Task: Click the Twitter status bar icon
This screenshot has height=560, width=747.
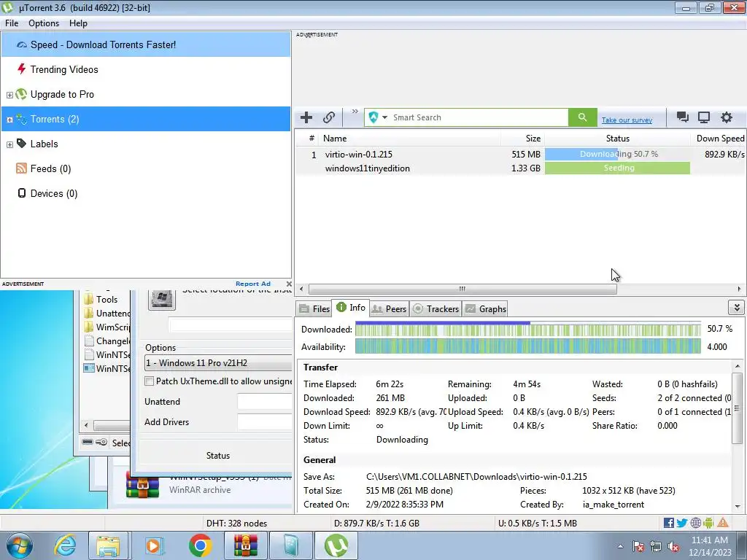Action: pyautogui.click(x=682, y=523)
